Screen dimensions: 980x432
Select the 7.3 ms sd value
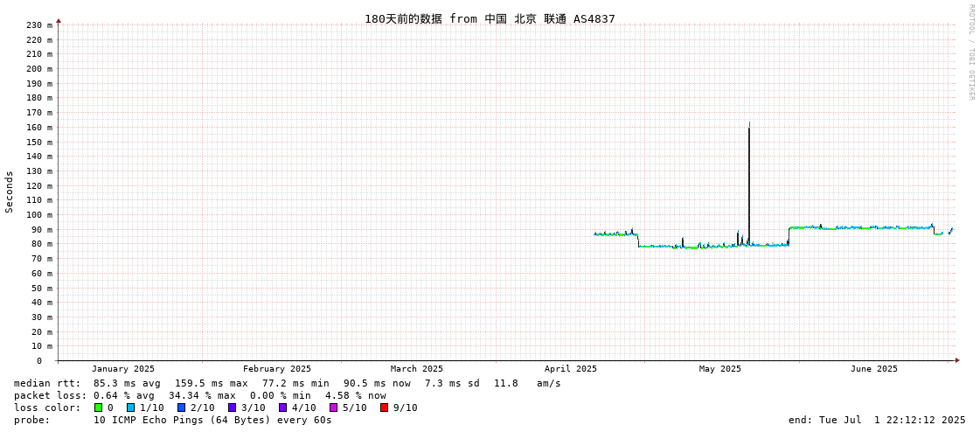(x=453, y=383)
